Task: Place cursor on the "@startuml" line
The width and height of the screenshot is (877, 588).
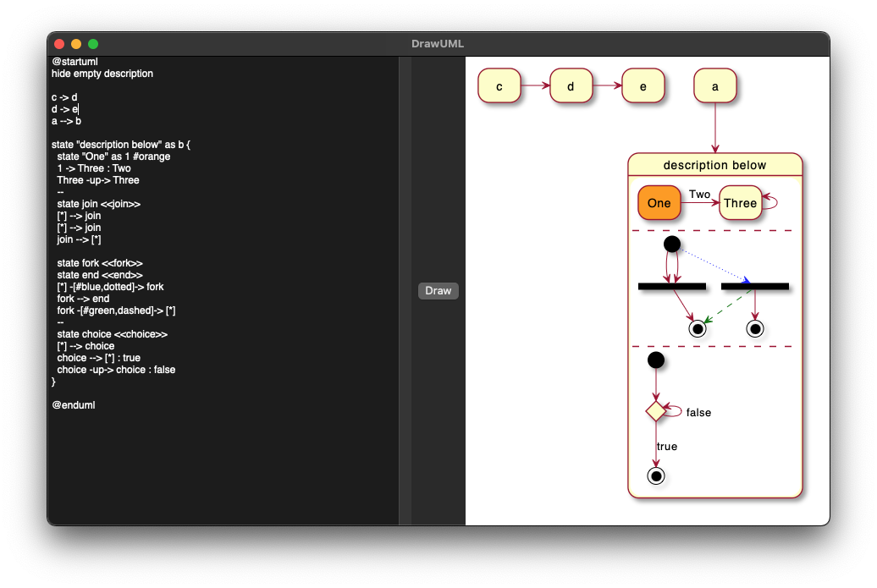Action: pos(74,62)
